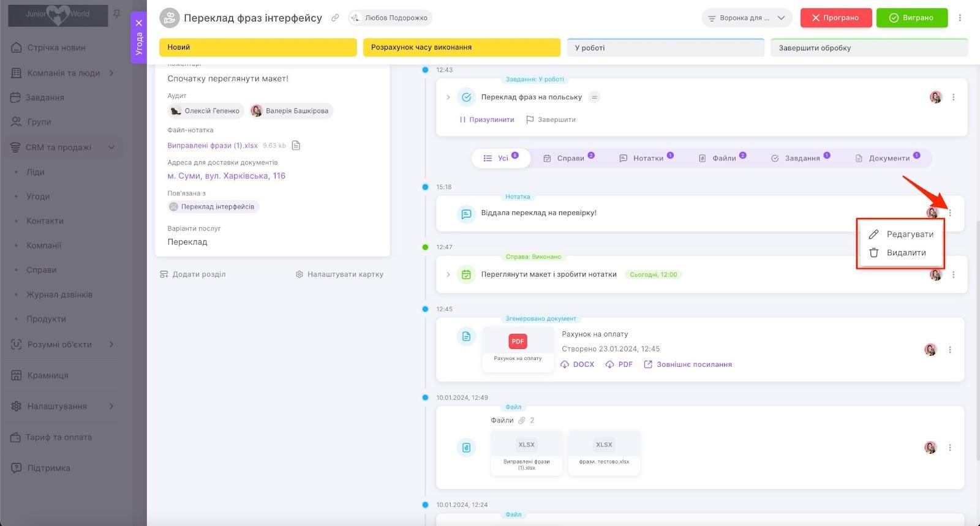Mark the deal as Виграно
980x526 pixels.
[912, 18]
